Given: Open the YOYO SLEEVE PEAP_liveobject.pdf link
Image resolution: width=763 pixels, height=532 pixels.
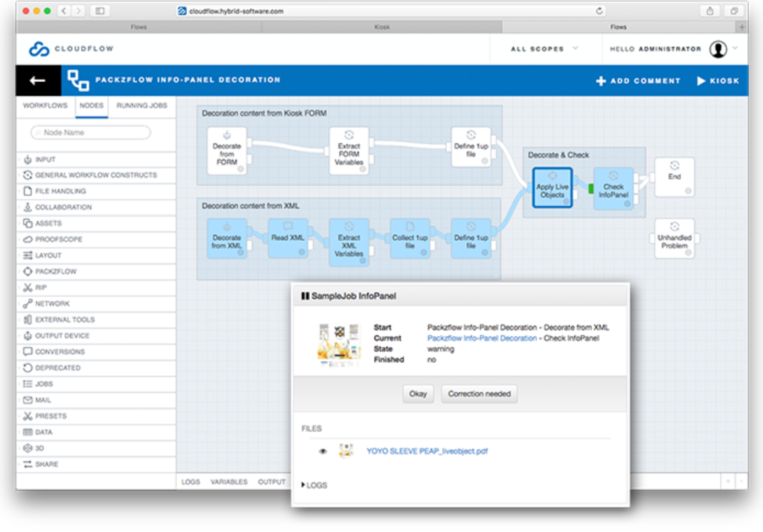Looking at the screenshot, I should pyautogui.click(x=427, y=451).
